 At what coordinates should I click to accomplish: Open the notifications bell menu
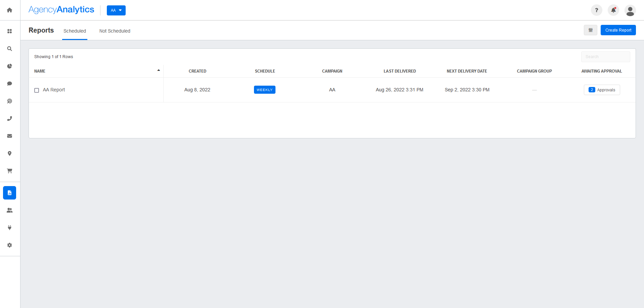pos(613,10)
